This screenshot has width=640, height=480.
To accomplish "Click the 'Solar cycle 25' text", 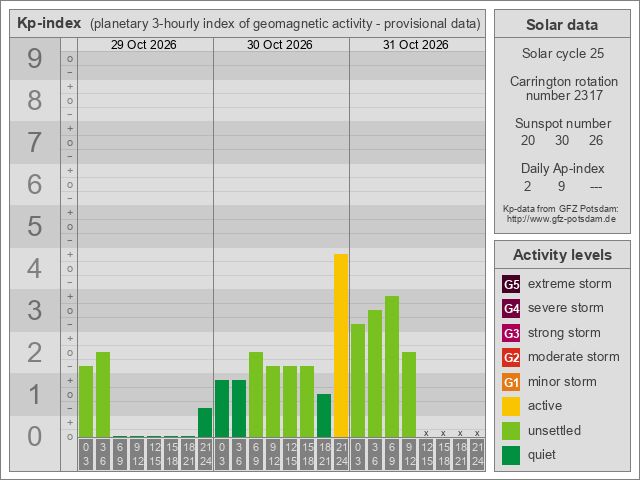I will point(562,53).
